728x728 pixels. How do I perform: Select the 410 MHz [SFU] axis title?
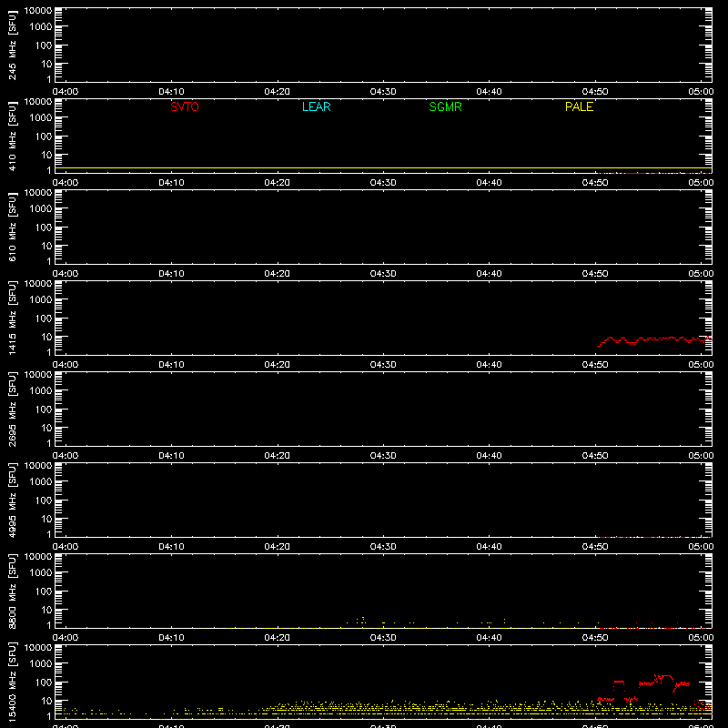pos(12,136)
